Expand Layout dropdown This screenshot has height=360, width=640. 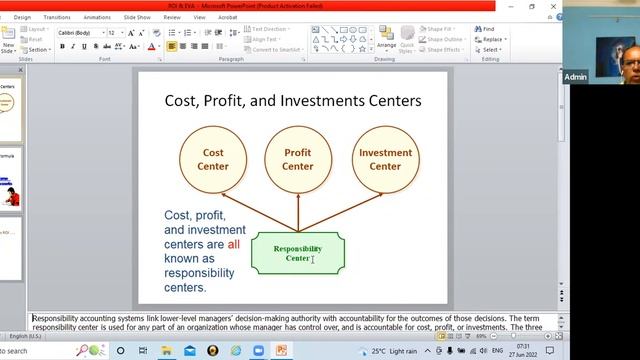35,29
